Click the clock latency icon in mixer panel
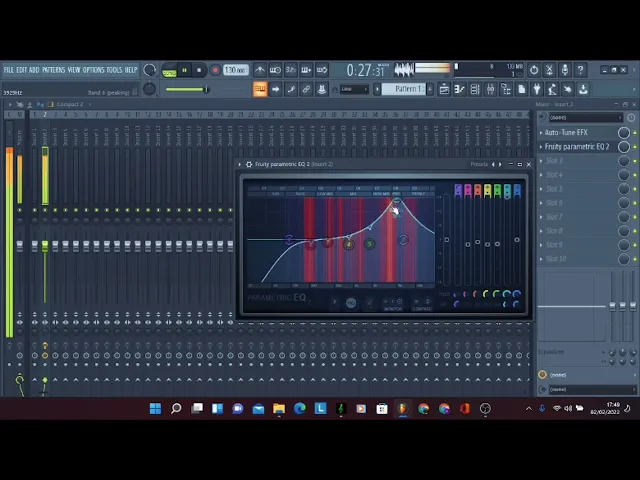 [x=631, y=118]
